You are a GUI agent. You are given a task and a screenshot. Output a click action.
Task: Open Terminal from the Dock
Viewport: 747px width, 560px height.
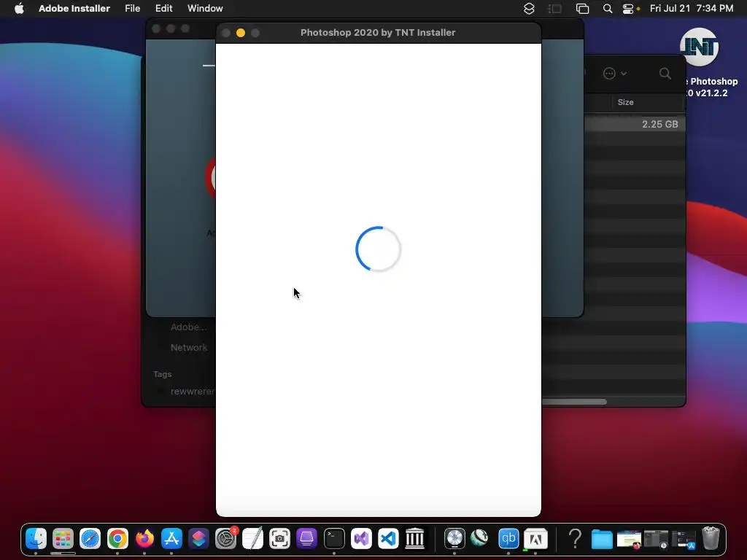[334, 539]
